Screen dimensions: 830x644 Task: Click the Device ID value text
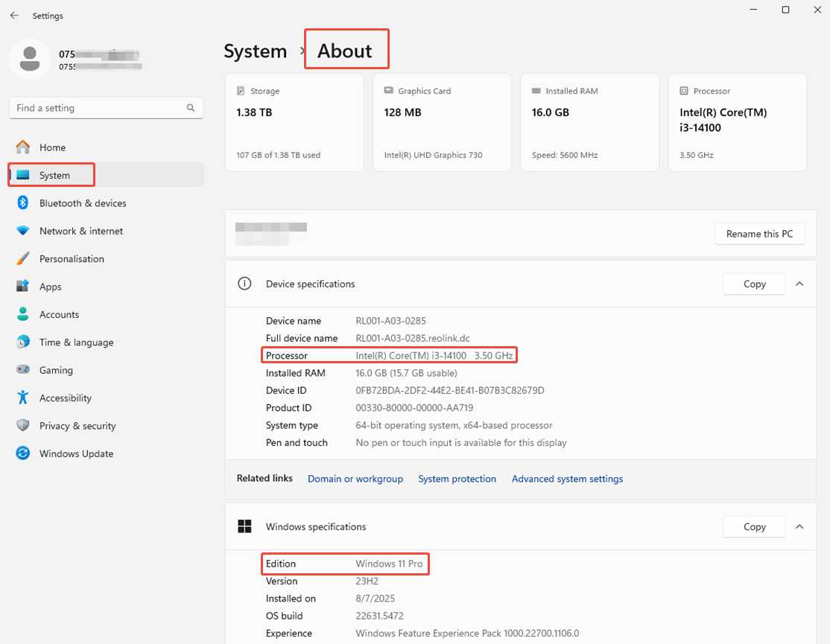click(450, 390)
